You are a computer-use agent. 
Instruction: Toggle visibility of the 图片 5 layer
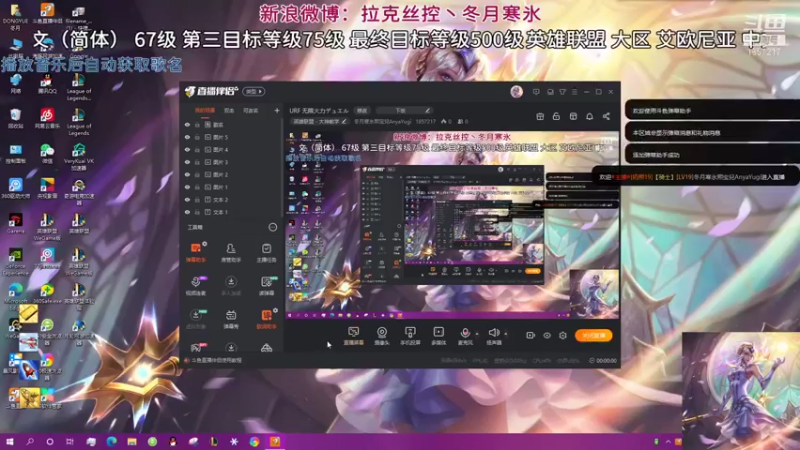coord(187,137)
